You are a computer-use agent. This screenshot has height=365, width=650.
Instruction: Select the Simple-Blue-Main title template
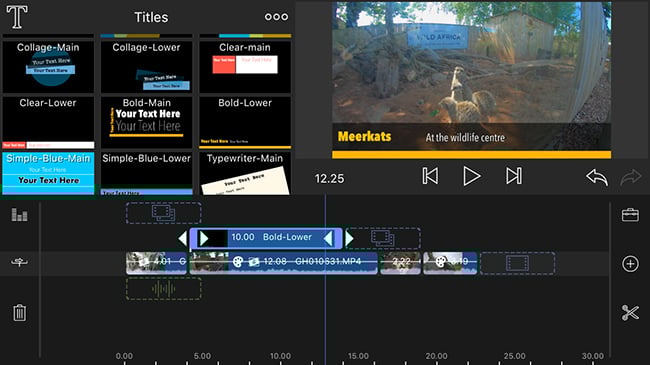[x=48, y=173]
